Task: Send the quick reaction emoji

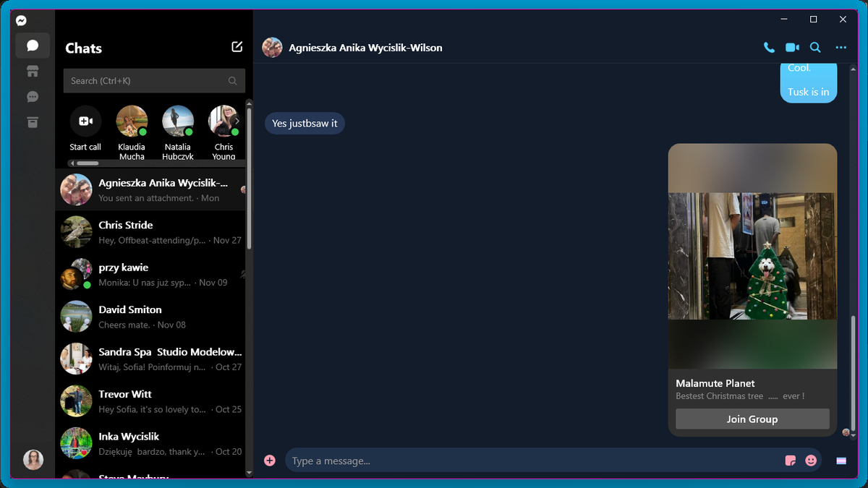Action: [x=841, y=460]
